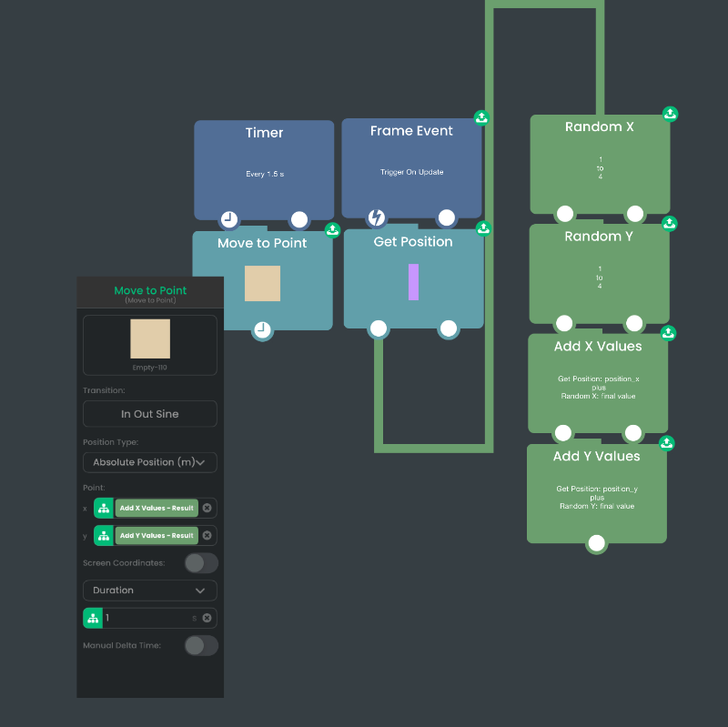Expand the Duration dropdown
This screenshot has height=727, width=728.
tap(150, 591)
